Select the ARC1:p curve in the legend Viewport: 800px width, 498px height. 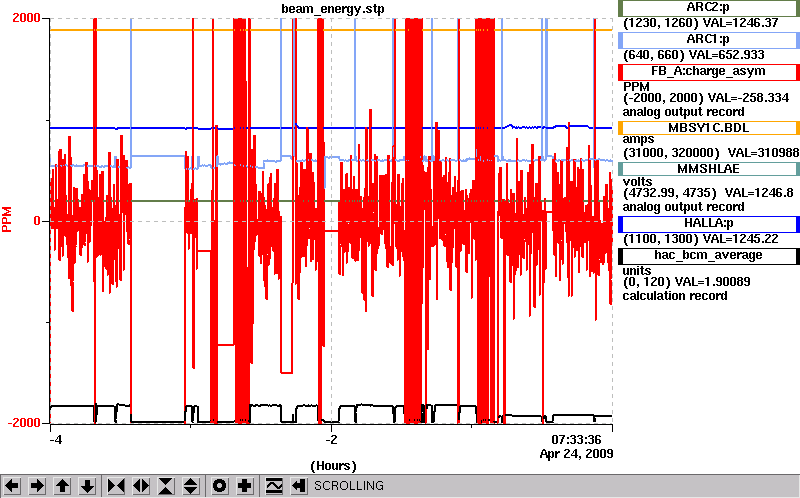tap(708, 39)
